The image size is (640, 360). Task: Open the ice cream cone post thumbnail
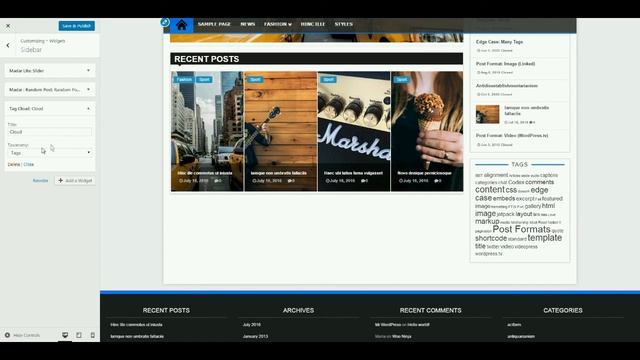click(427, 131)
